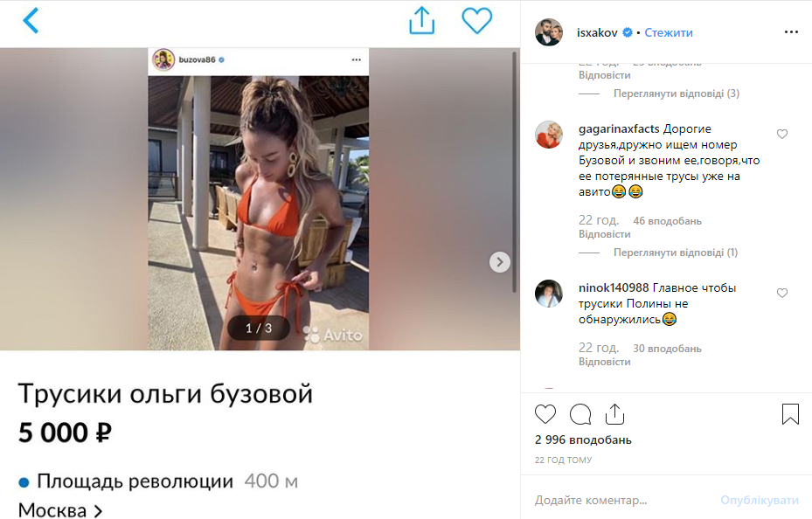Like the Instagram post heart icon
This screenshot has width=812, height=519.
tap(545, 414)
